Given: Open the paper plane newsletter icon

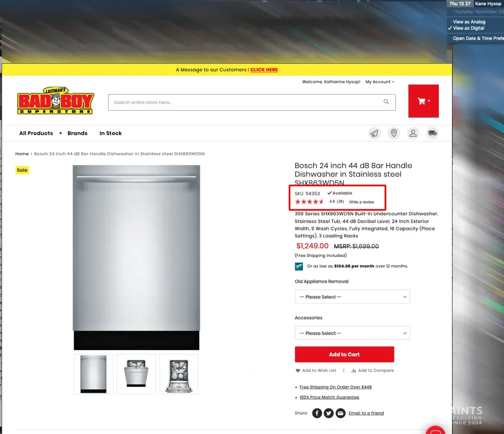Looking at the screenshot, I should pyautogui.click(x=375, y=133).
